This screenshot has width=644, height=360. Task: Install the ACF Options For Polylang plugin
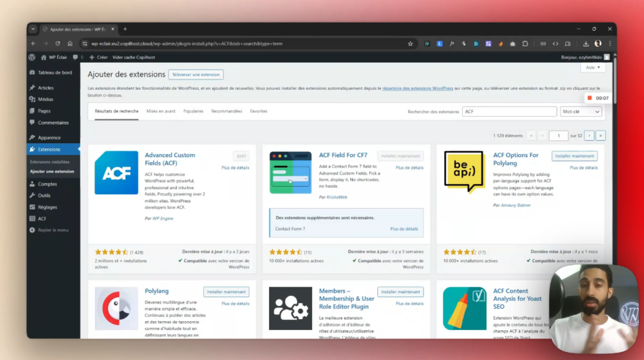[574, 156]
